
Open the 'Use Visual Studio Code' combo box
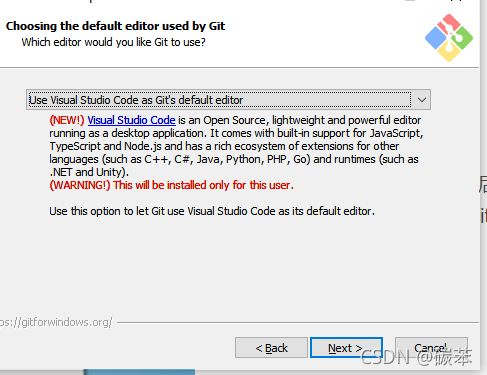click(x=228, y=100)
